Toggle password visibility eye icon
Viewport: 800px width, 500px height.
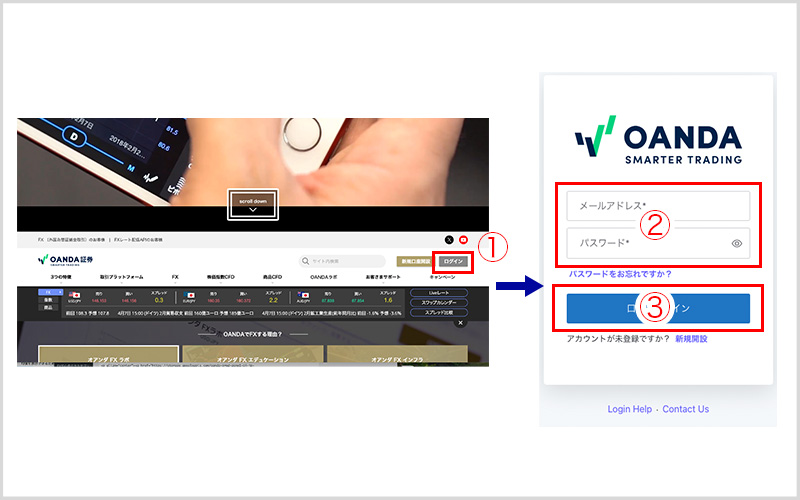point(736,243)
